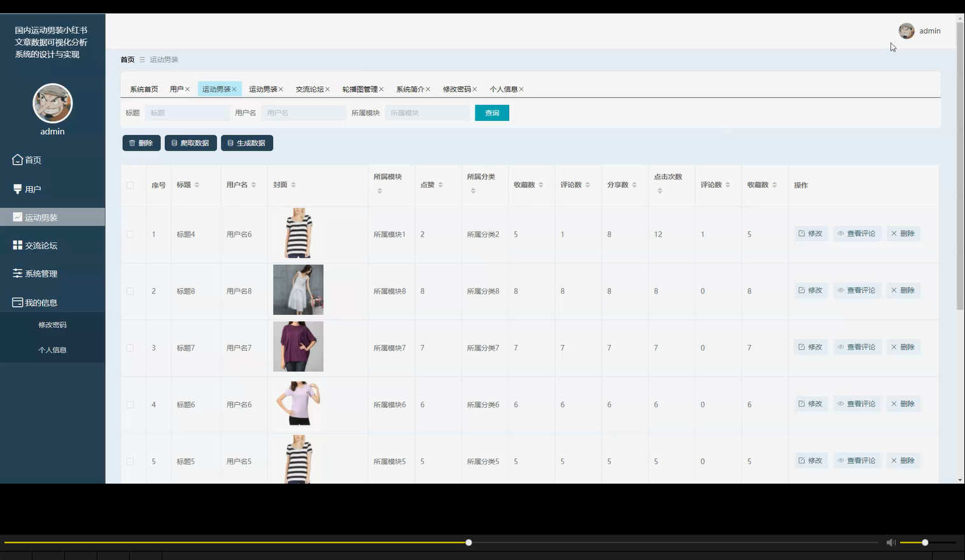Click the 查询 search button
Screen dimensions: 965x560
coord(492,113)
